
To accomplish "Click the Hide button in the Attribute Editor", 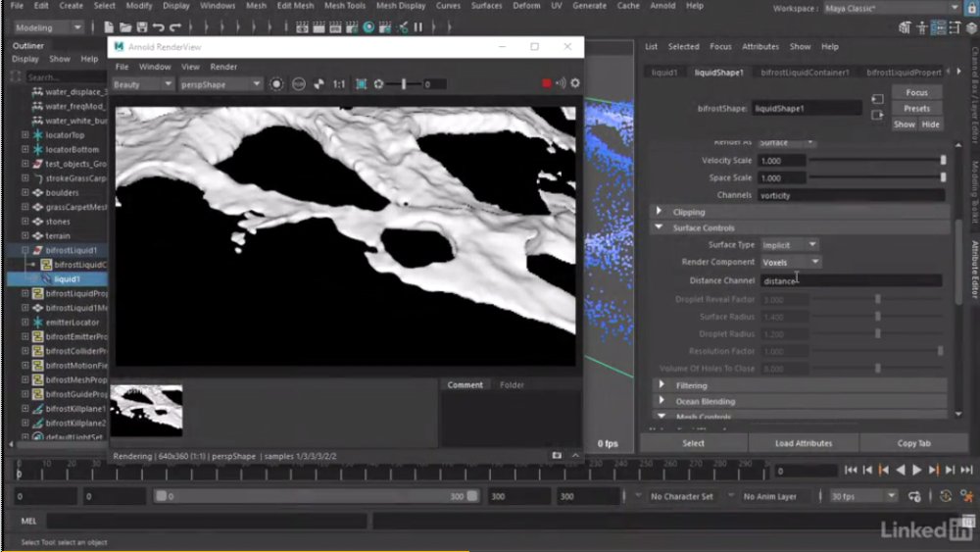I will click(x=930, y=125).
